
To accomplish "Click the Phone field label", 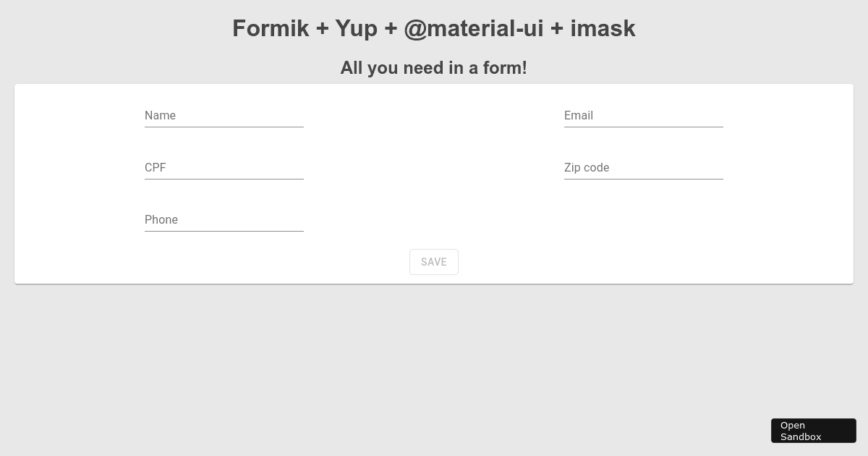I will pos(161,219).
